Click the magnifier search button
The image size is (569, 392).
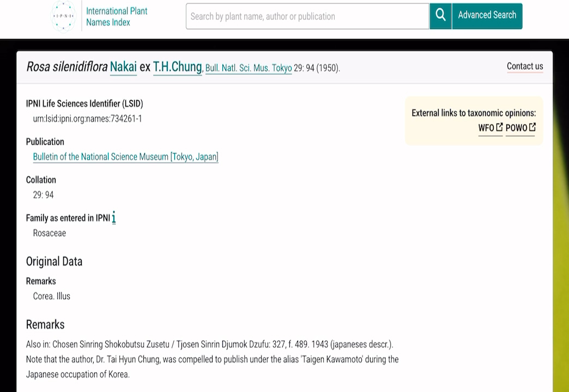(x=440, y=16)
